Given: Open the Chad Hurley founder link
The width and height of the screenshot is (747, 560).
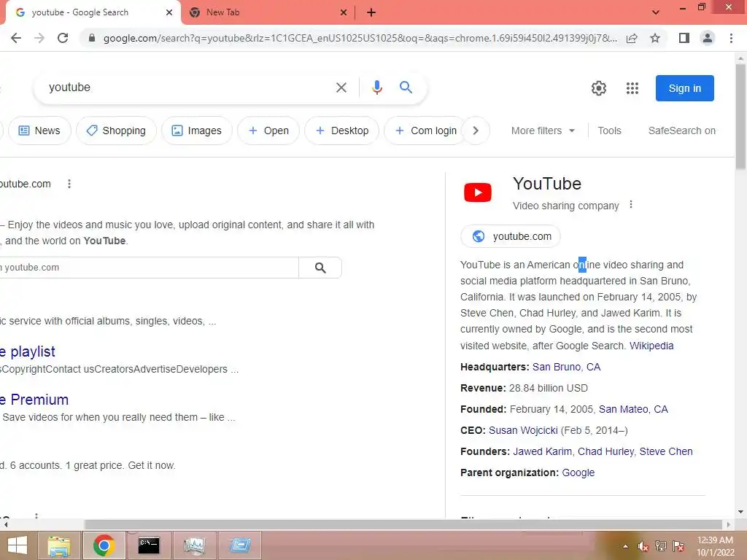Looking at the screenshot, I should pos(605,451).
